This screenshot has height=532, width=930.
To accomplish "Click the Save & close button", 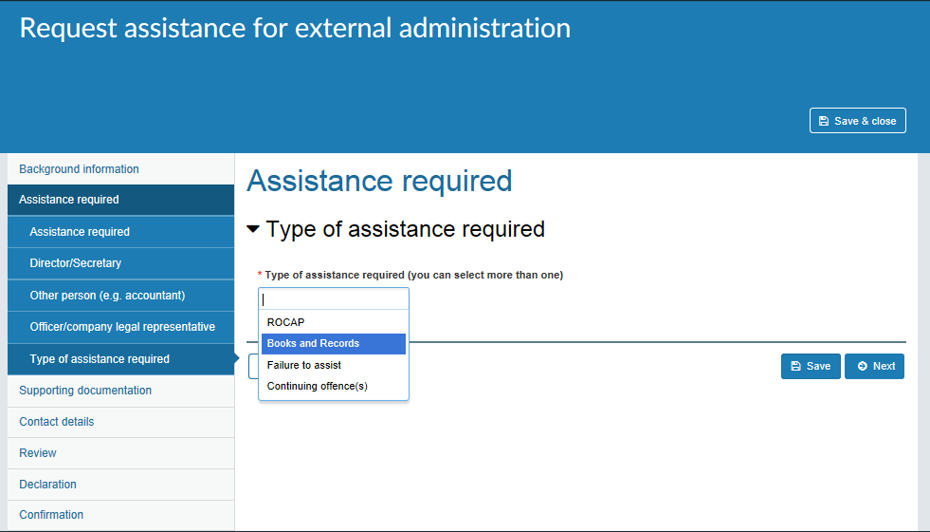I will tap(857, 120).
